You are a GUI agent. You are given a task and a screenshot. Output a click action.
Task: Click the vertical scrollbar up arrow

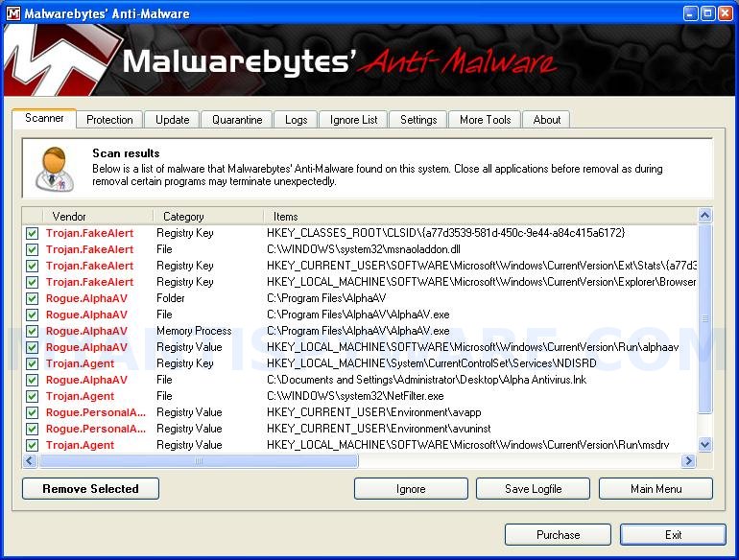coord(705,216)
